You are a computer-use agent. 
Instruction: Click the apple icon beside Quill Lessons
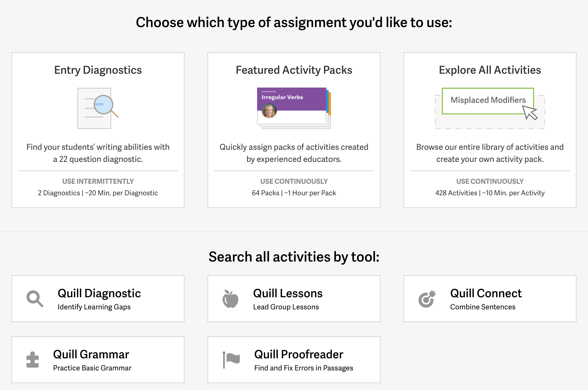pos(230,299)
